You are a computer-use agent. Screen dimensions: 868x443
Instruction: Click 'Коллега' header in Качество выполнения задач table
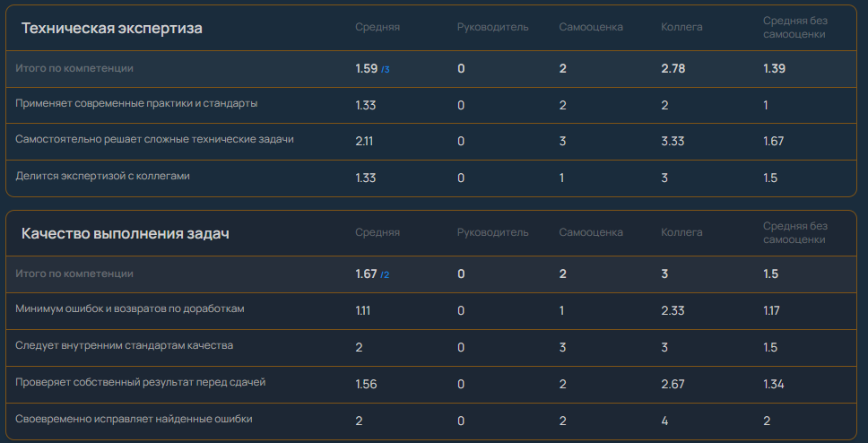pyautogui.click(x=681, y=232)
